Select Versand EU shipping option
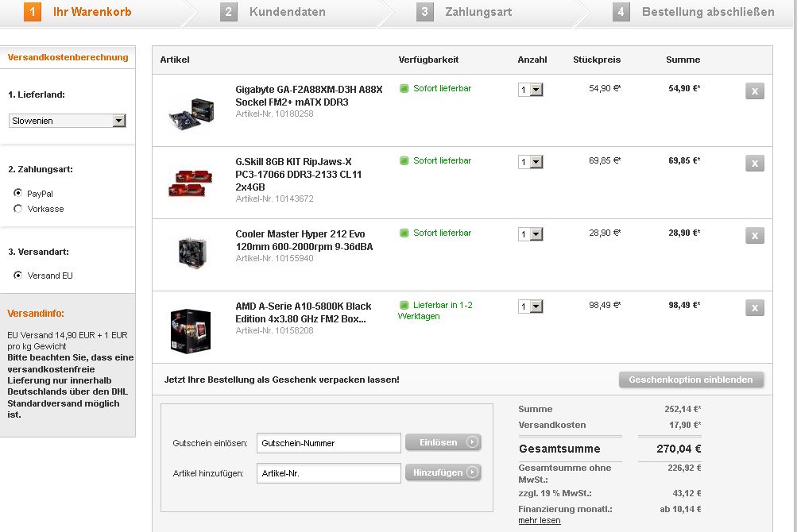 18,276
